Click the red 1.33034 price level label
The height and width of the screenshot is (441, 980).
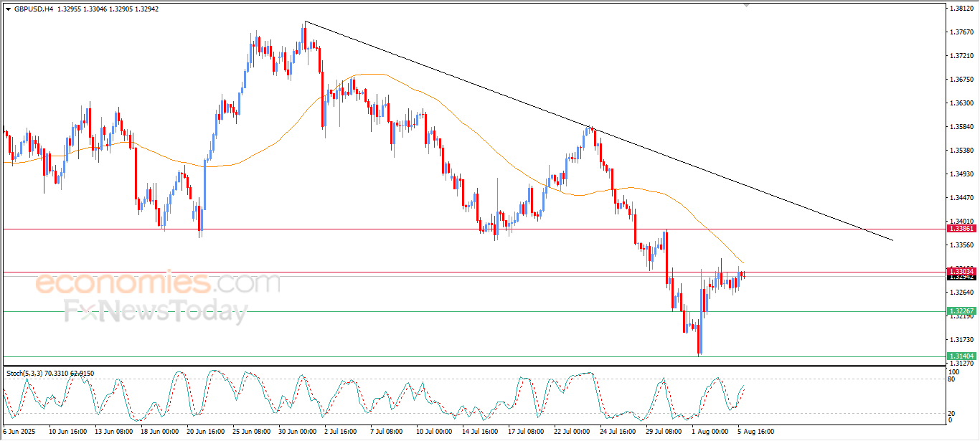(x=961, y=272)
